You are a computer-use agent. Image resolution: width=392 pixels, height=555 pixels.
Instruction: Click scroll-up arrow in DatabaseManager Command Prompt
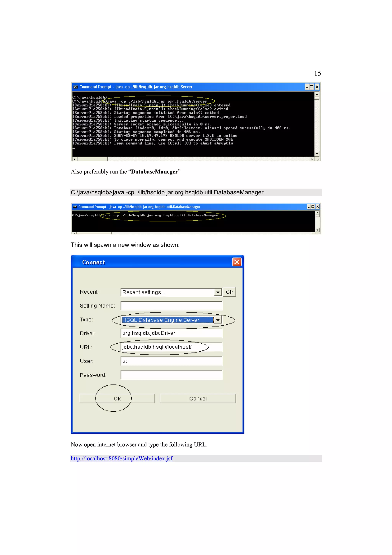coord(317,213)
